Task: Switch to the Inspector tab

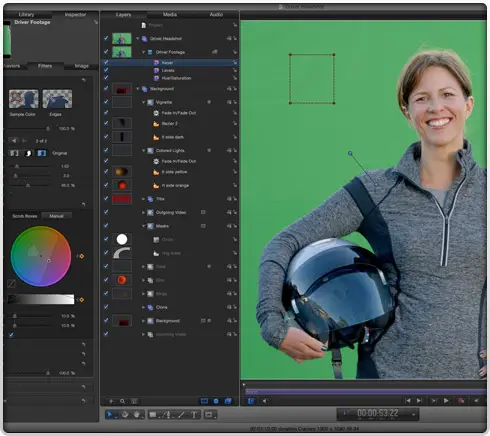Action: coord(75,15)
